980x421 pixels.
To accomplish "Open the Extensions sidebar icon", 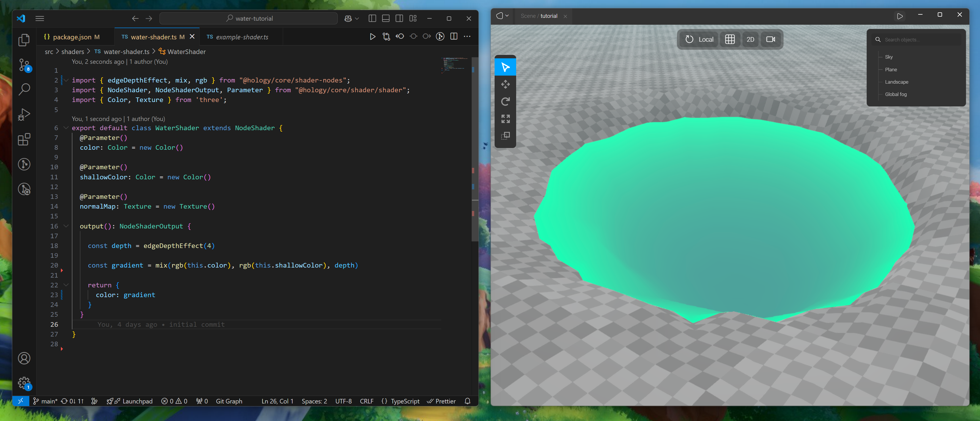I will tap(24, 139).
